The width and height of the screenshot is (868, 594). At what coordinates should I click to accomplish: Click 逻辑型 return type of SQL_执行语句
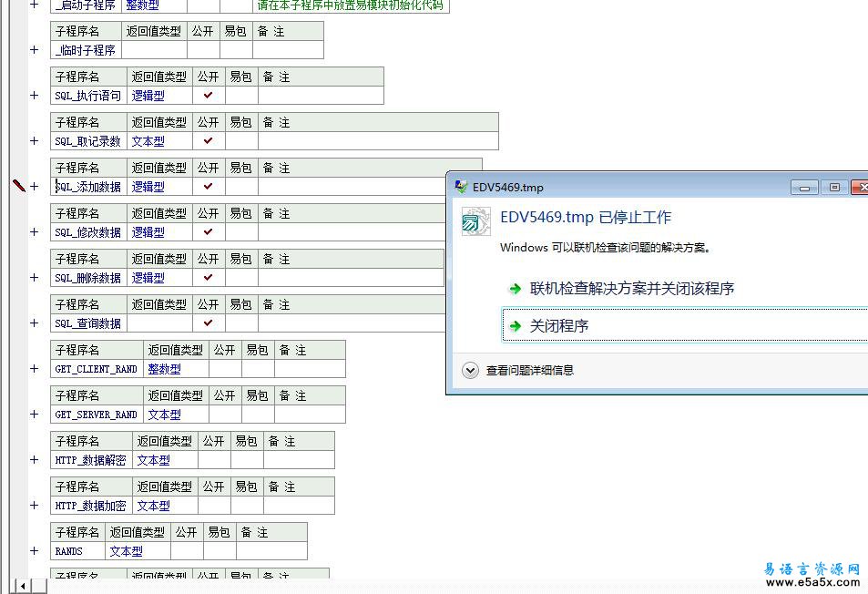(x=148, y=96)
